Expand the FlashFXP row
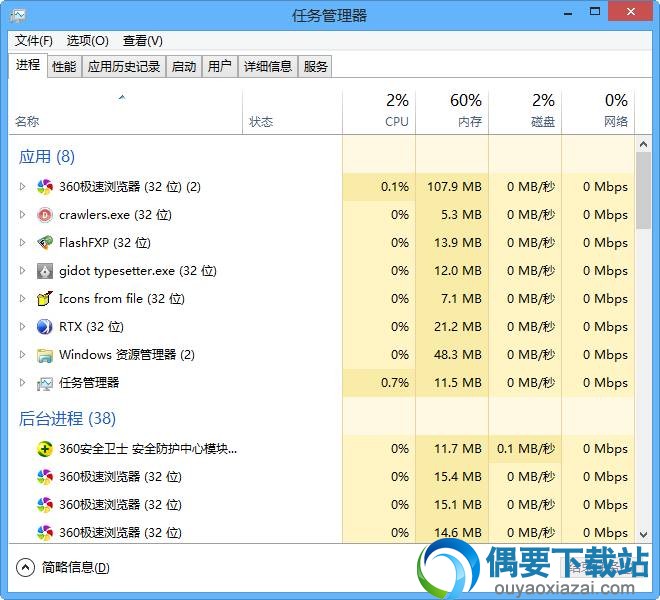 pyautogui.click(x=22, y=242)
